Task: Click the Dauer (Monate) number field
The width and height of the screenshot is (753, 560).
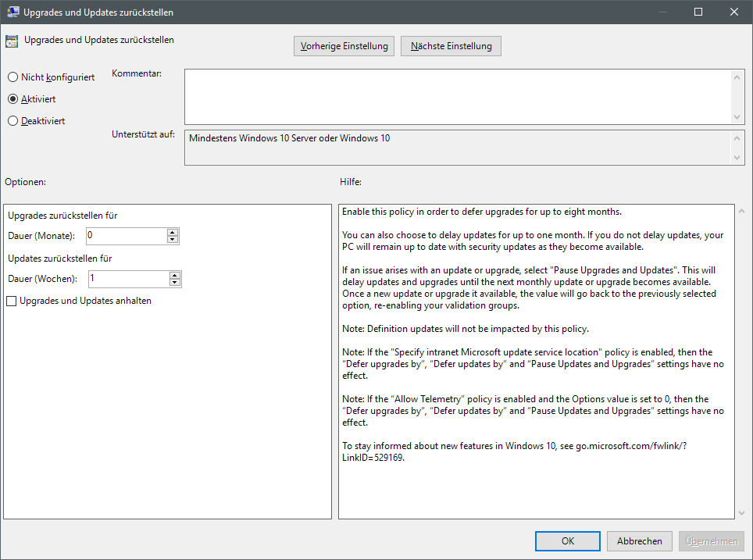Action: click(125, 236)
